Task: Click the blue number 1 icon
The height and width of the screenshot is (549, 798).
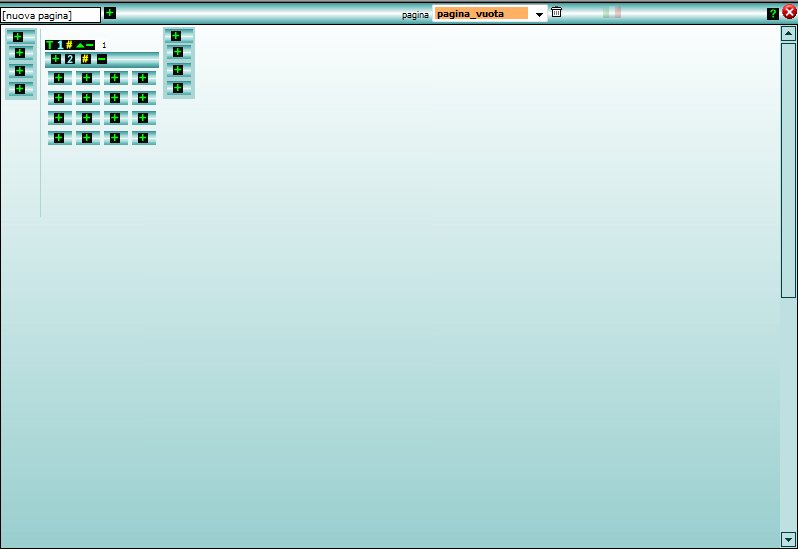Action: (60, 45)
